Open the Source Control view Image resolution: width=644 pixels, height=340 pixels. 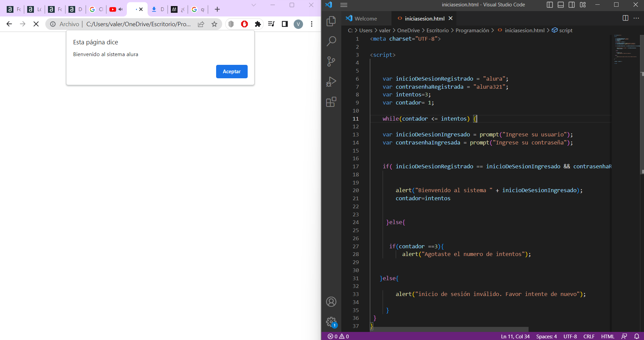[331, 61]
